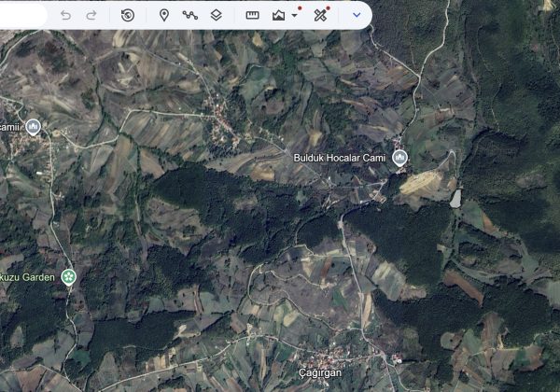Screen dimensions: 560x392
Task: Click the 'Çağırgan' village label
Action: coord(320,373)
